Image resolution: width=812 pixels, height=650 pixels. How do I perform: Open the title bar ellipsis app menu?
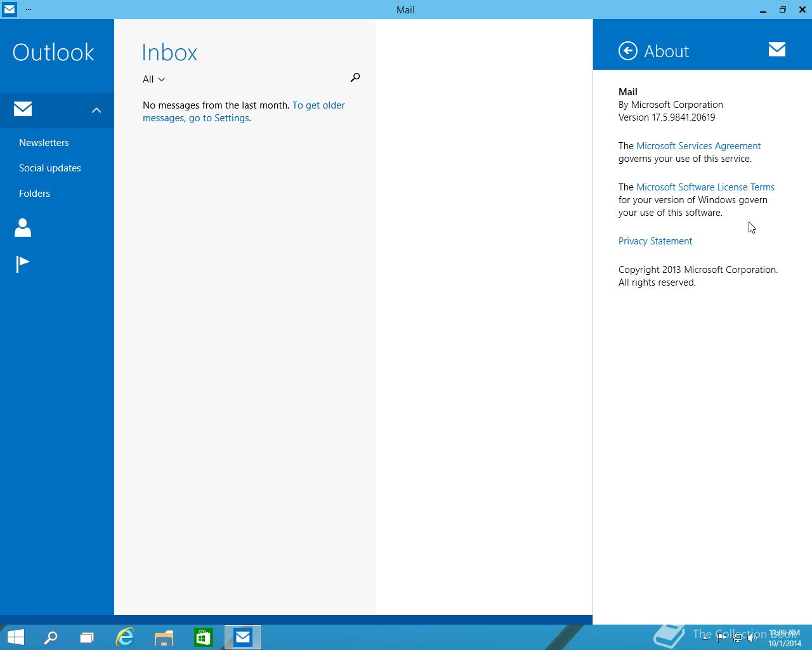tap(29, 10)
